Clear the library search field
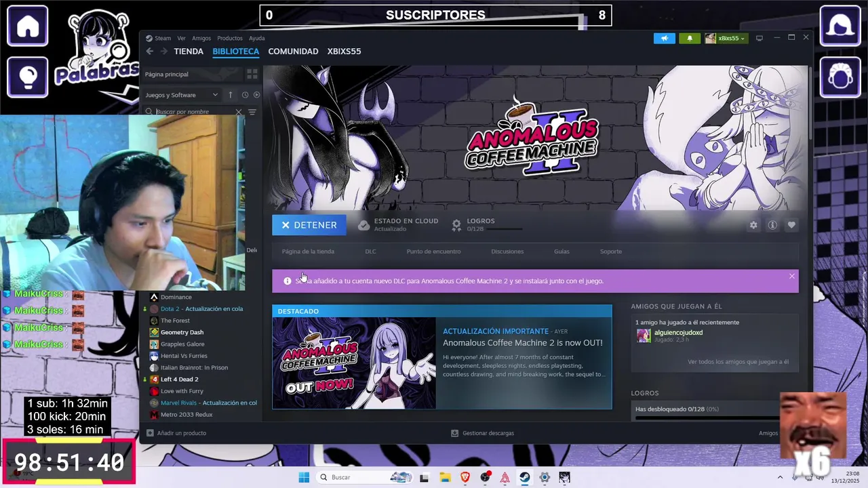Viewport: 868px width, 488px height. click(x=239, y=112)
